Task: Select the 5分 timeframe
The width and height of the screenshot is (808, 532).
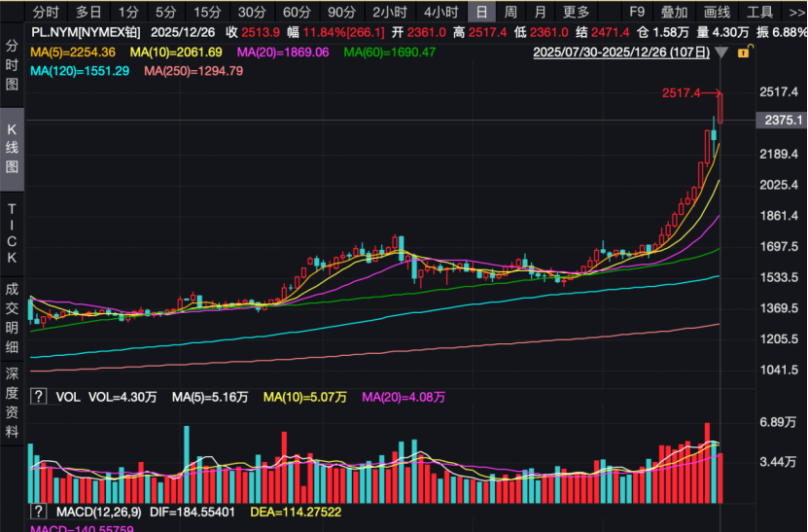Action: click(166, 12)
